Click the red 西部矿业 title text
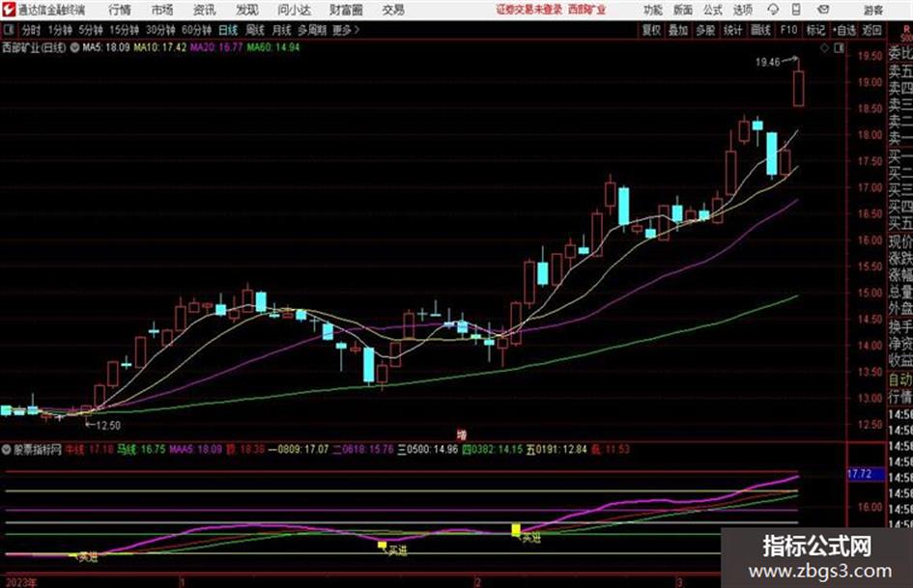Screen dimensions: 913x588 click(x=586, y=10)
